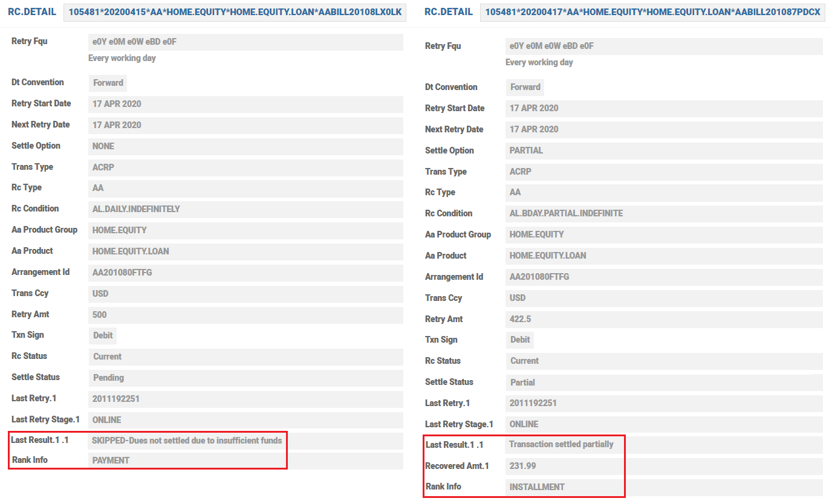Focus the Rc Condition field AL.DAILY.INDEFINITELY

[x=245, y=209]
